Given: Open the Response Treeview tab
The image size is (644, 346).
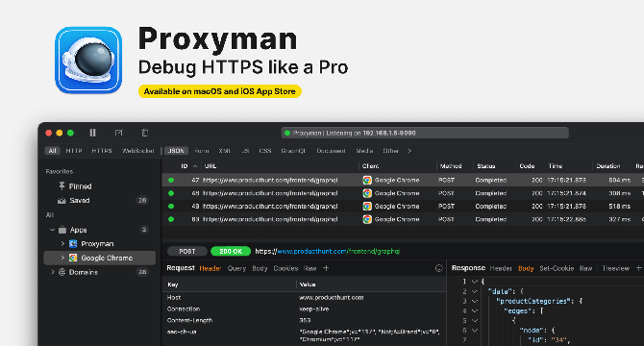Looking at the screenshot, I should coord(615,268).
